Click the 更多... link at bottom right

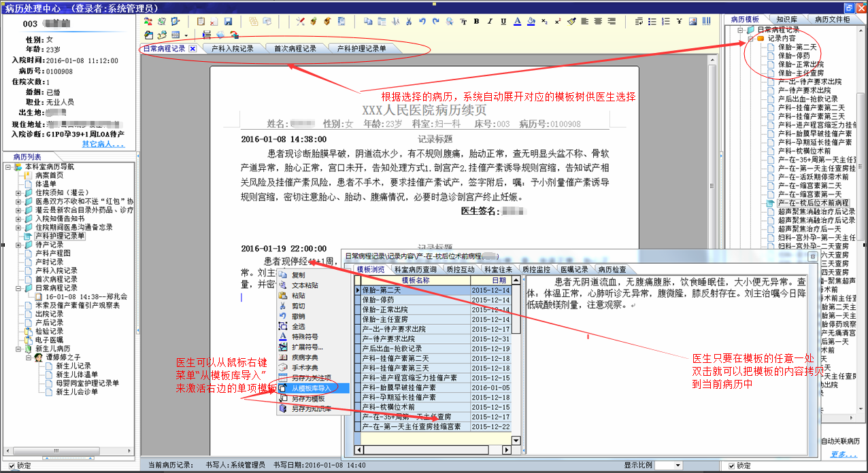(x=844, y=454)
